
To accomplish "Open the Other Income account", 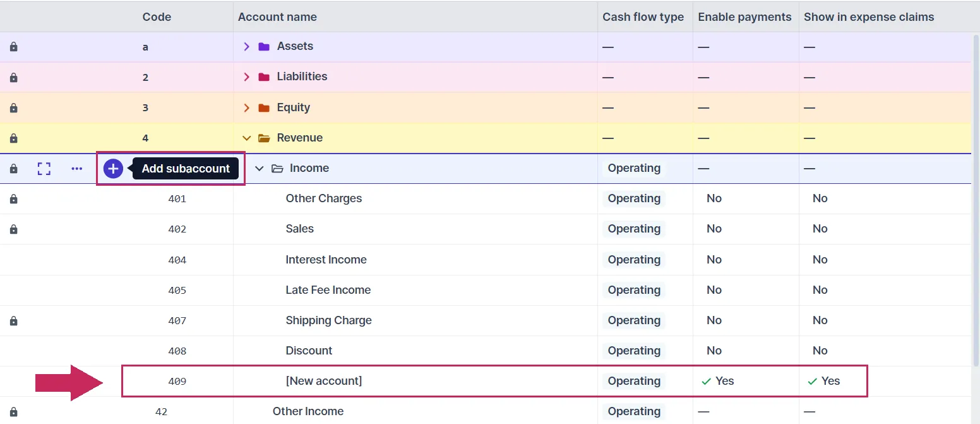I will (308, 411).
